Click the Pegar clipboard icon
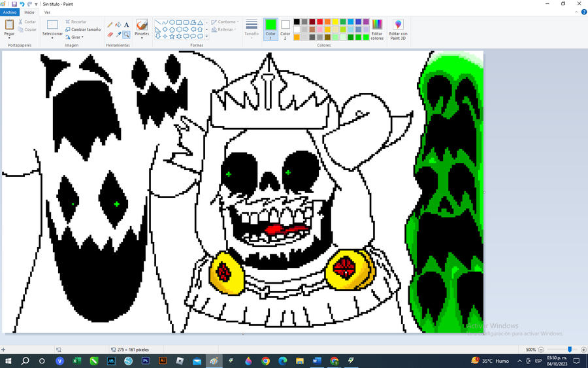588x368 pixels. pyautogui.click(x=9, y=25)
